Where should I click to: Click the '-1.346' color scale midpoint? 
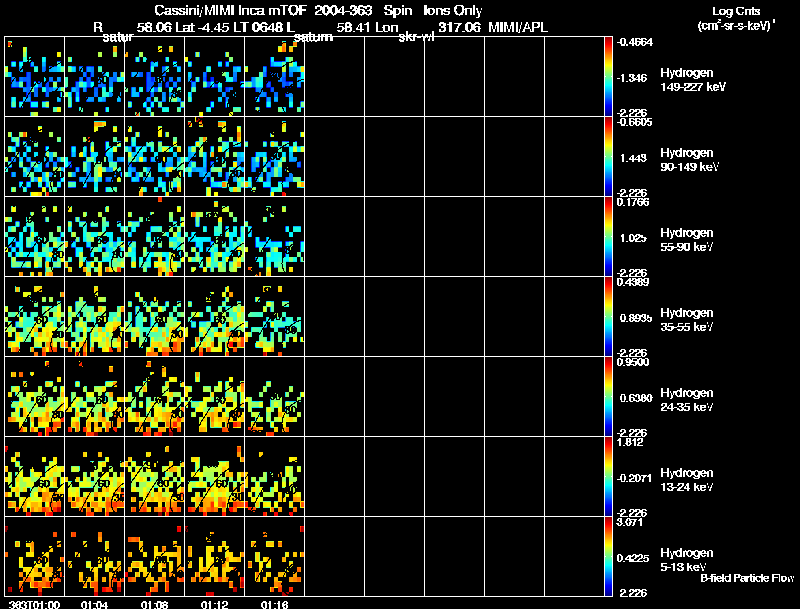pos(633,78)
